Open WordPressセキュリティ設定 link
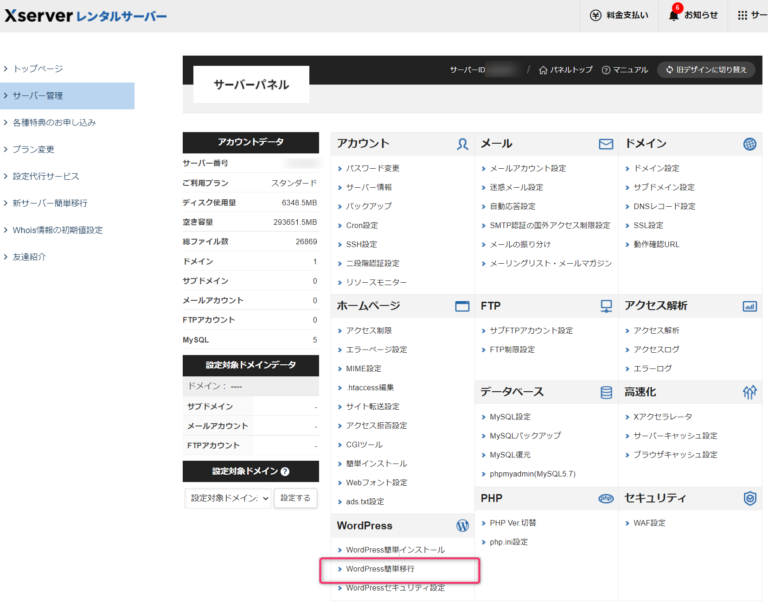This screenshot has width=768, height=616. pyautogui.click(x=395, y=589)
